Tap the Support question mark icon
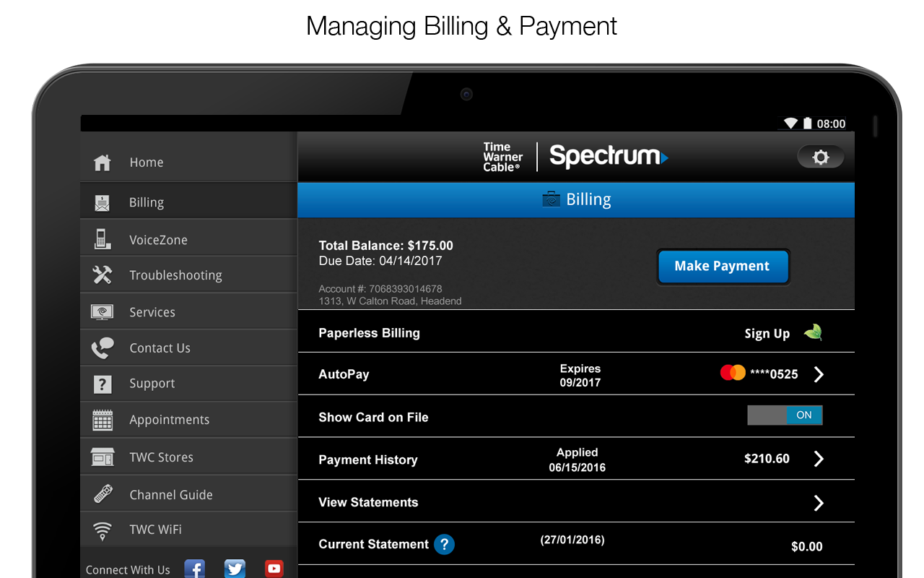This screenshot has width=924, height=578. pos(103,384)
